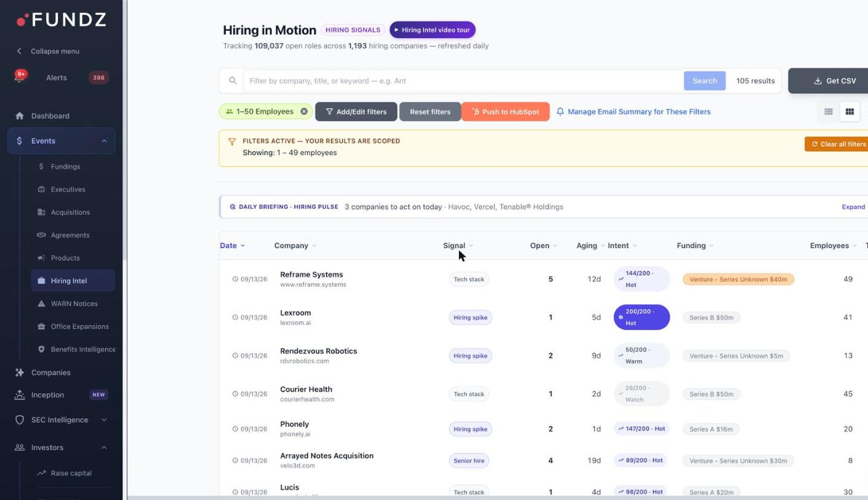Viewport: 868px width, 500px height.
Task: Sort table by Aging column
Action: pyautogui.click(x=590, y=246)
